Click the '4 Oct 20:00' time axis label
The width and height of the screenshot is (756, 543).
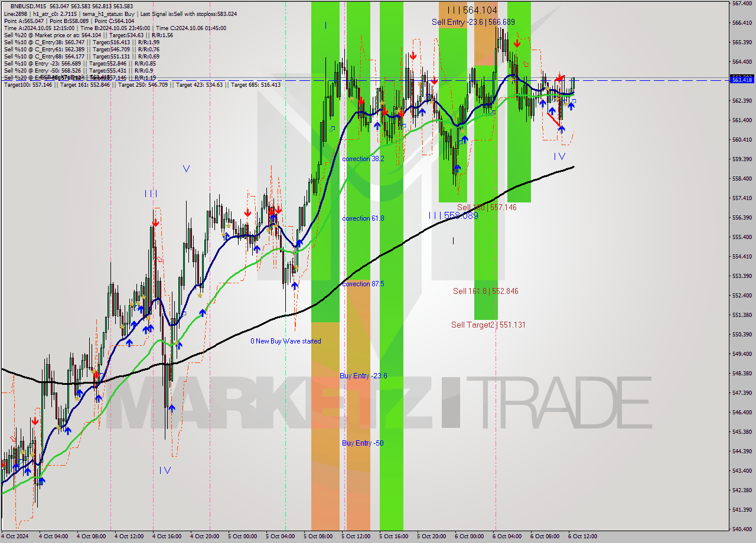click(x=205, y=537)
